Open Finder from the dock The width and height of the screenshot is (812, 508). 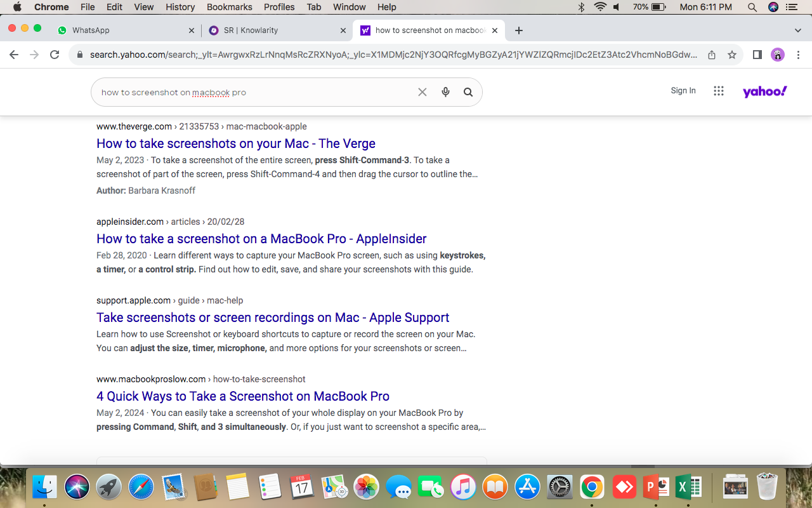click(44, 487)
